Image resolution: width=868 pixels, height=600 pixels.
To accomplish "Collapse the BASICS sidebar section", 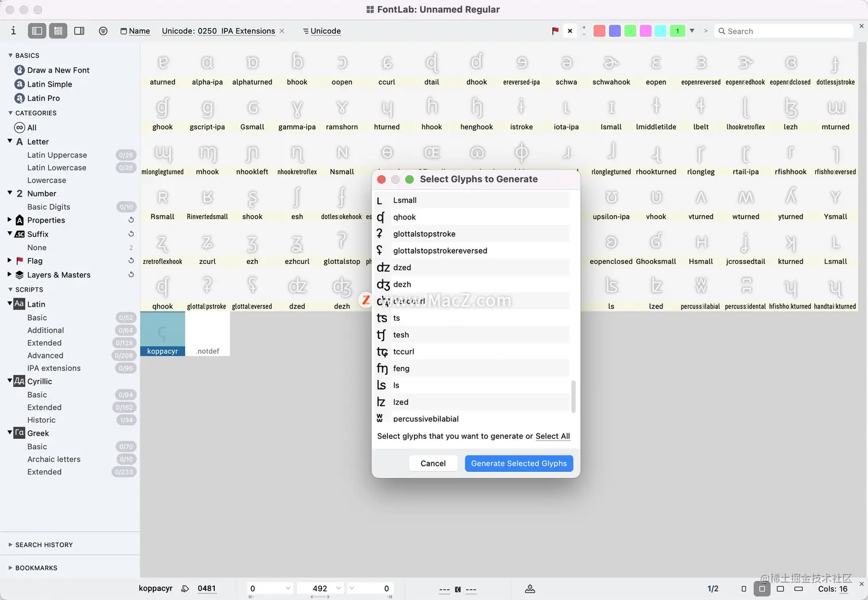I will [x=10, y=56].
